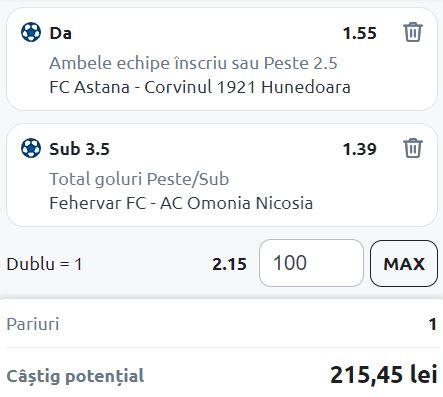Set maximum stake with MAX button
The height and width of the screenshot is (397, 443).
pos(404,263)
